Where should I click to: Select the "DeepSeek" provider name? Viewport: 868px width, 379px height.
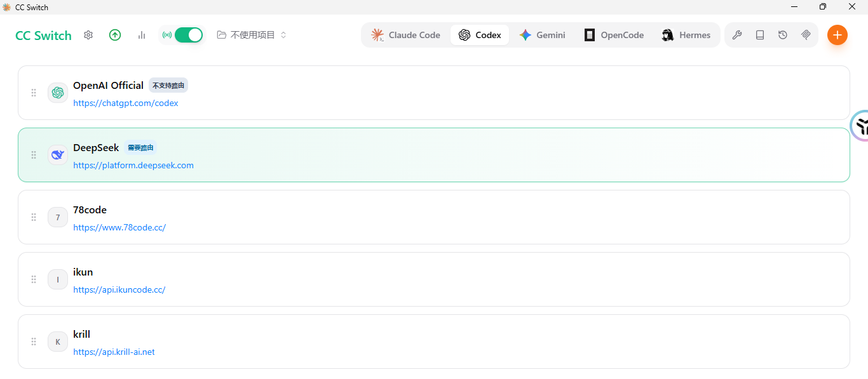(96, 148)
